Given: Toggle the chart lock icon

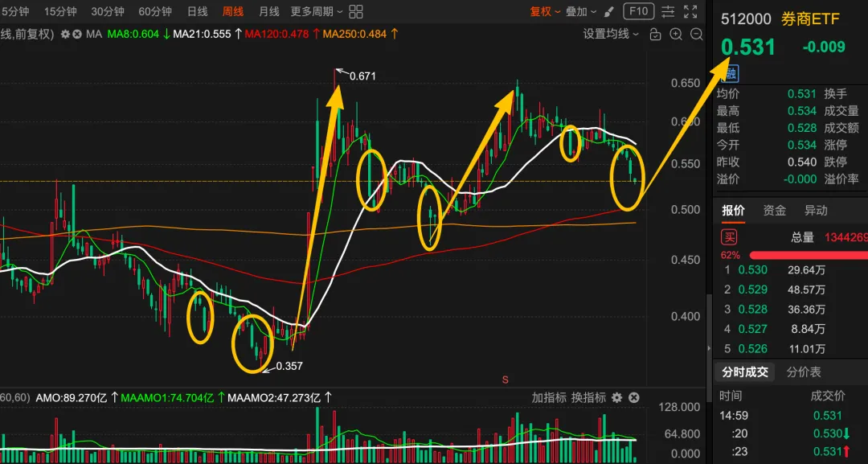Looking at the screenshot, I should click(x=655, y=35).
